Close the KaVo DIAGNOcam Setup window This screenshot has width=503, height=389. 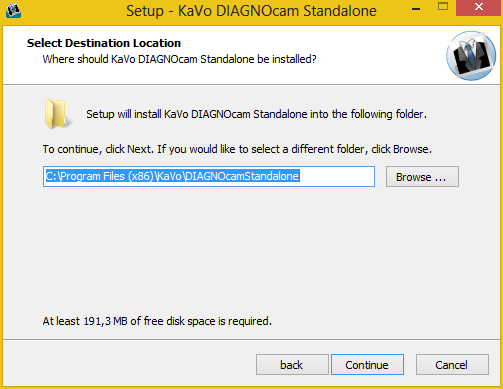click(x=479, y=7)
